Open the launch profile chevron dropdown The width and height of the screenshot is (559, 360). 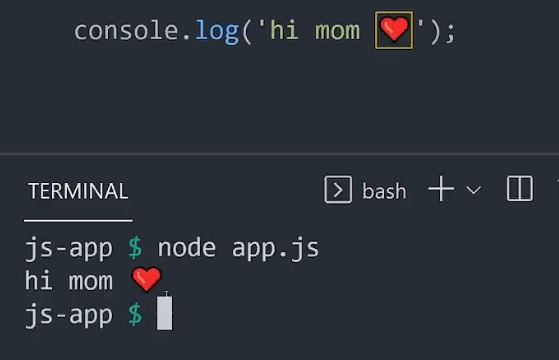(x=473, y=190)
